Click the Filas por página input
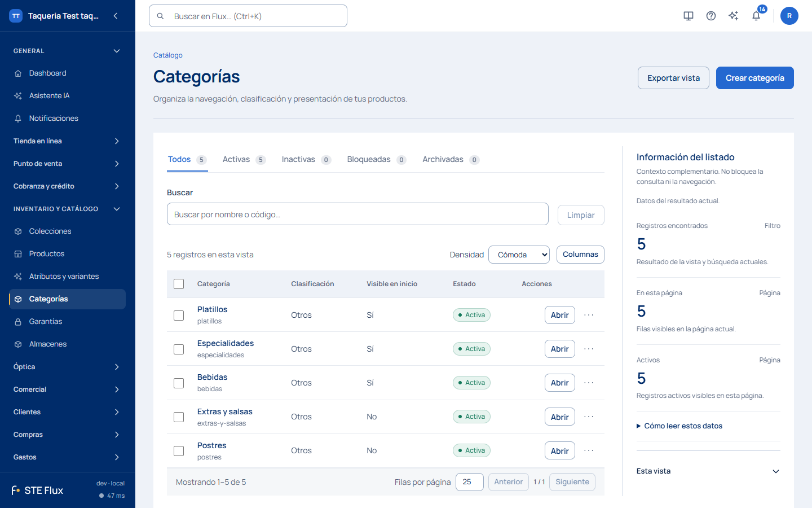The image size is (812, 508). (469, 482)
